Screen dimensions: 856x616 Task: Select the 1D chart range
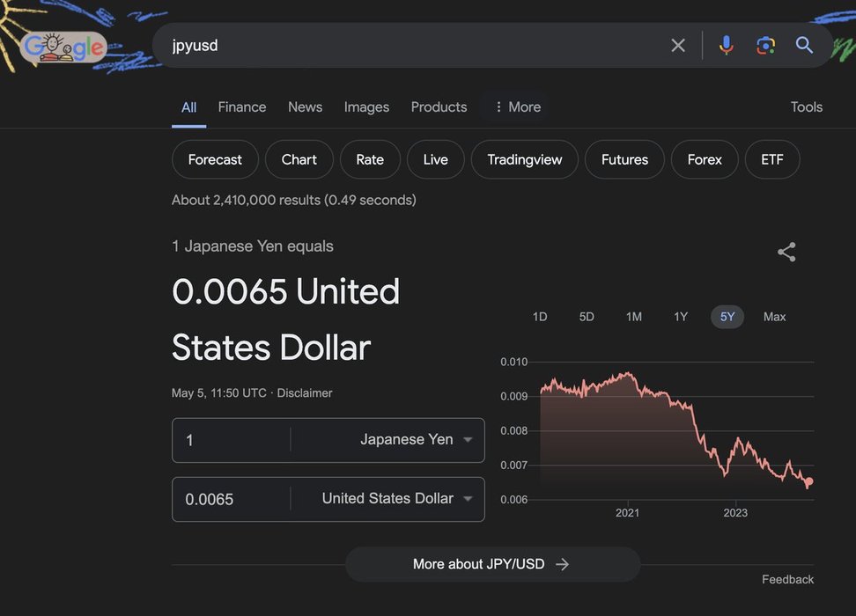point(540,317)
